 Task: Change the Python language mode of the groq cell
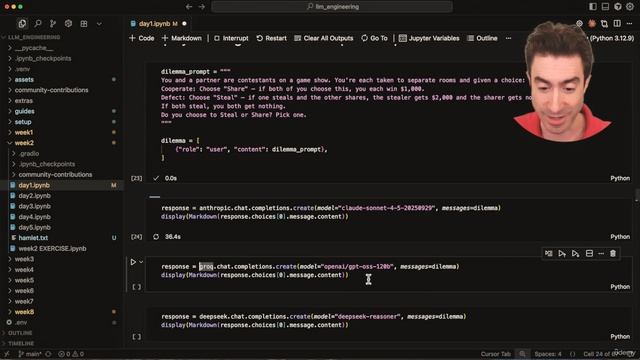pos(620,287)
